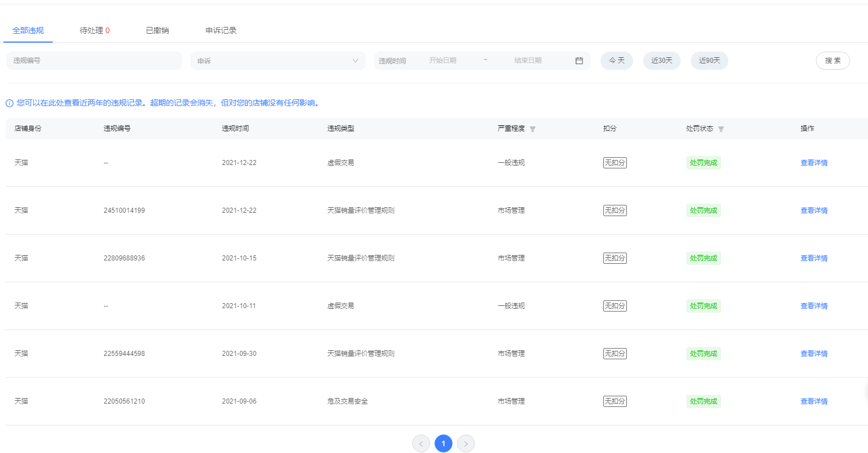The image size is (868, 453).
Task: Click the 店铺身份 column header
Action: coord(28,129)
